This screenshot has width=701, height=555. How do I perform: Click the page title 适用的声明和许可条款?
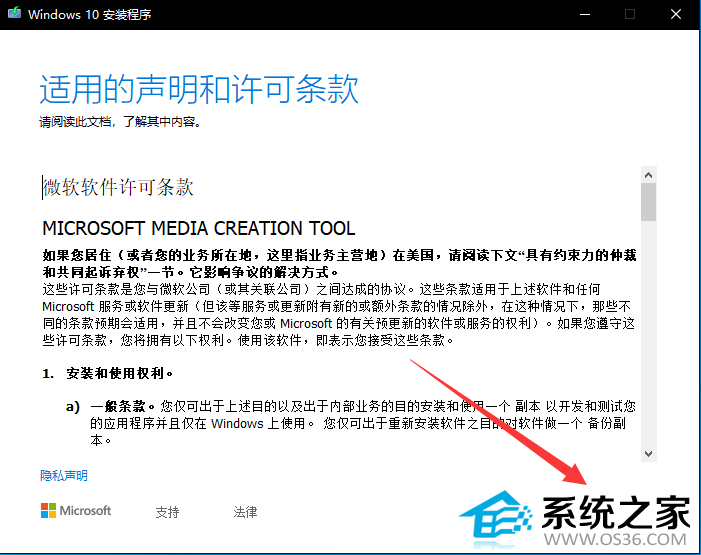pos(199,89)
